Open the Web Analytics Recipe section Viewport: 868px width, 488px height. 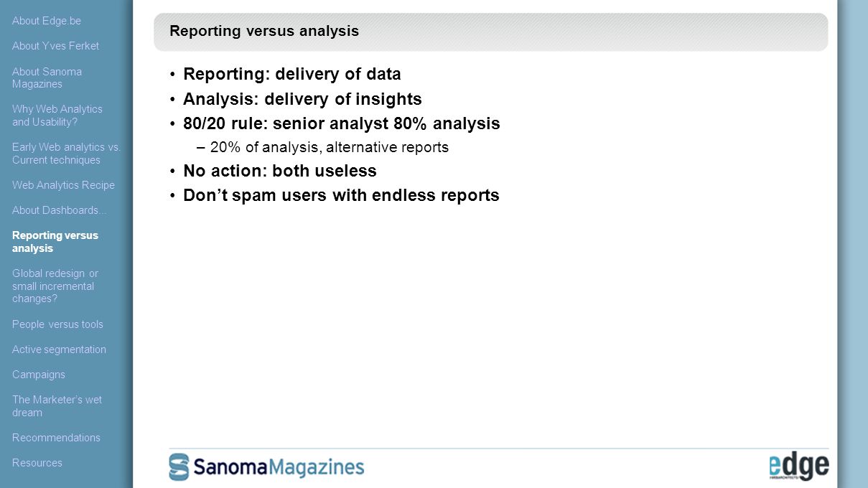[63, 185]
